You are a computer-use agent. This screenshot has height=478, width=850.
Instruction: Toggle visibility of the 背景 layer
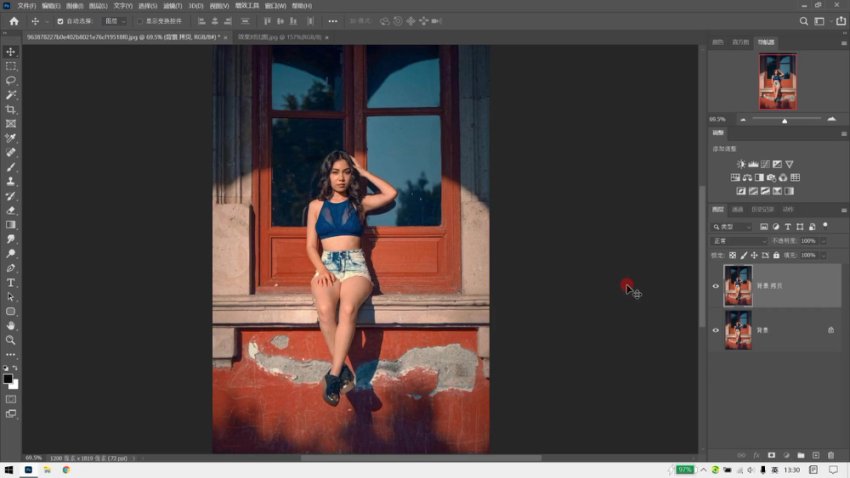pyautogui.click(x=715, y=330)
